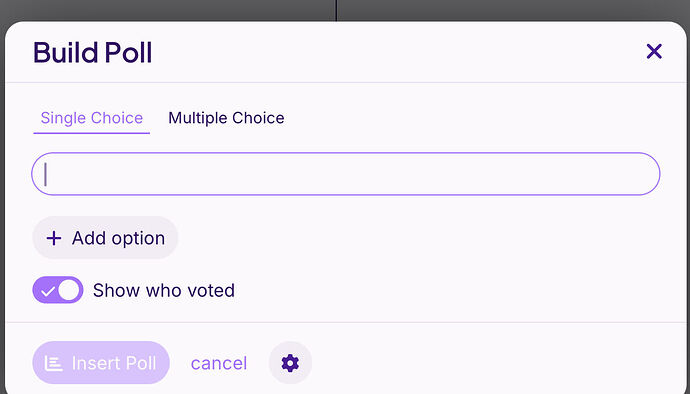
Task: Click the blinking cursor in the poll field
Action: tap(45, 174)
